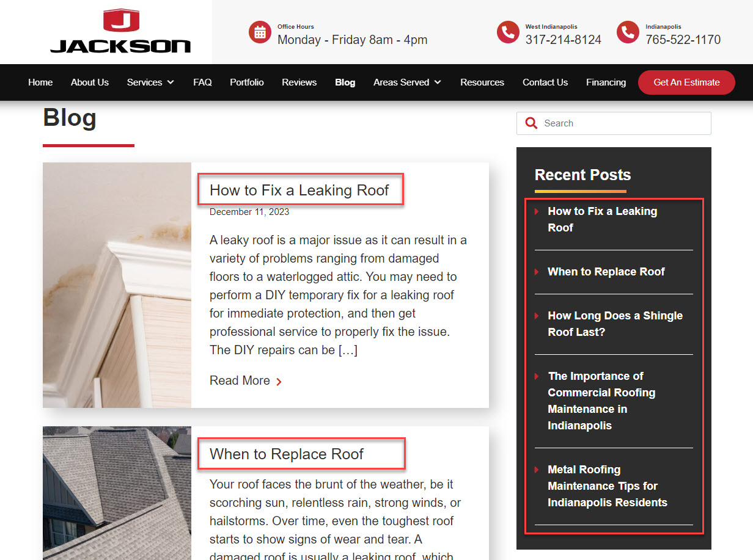Switch to the Blog menu item
Screen dimensions: 753x560
pos(345,82)
